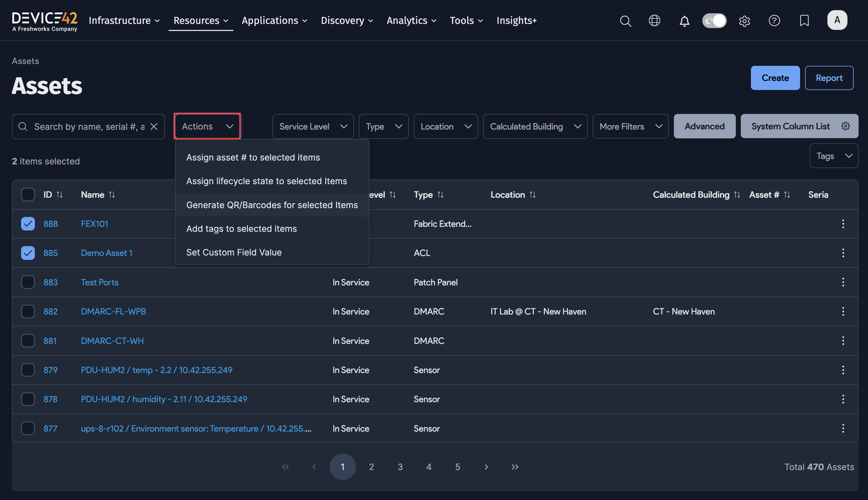Image resolution: width=868 pixels, height=500 pixels.
Task: Click the help question mark icon
Action: 774,21
